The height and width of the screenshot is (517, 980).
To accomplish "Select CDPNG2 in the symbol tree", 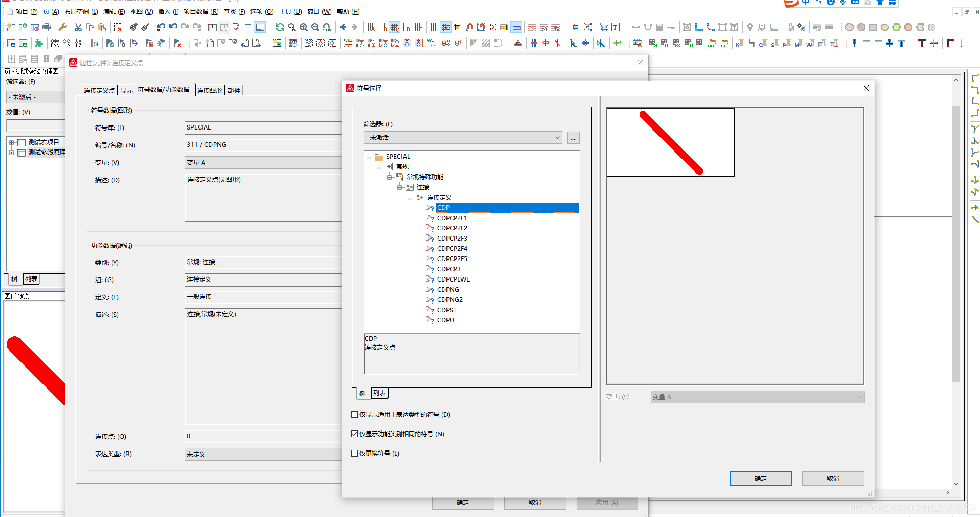I will [x=450, y=300].
